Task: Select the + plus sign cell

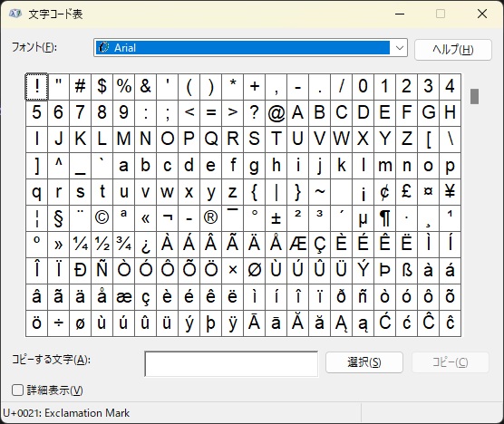Action: [254, 87]
